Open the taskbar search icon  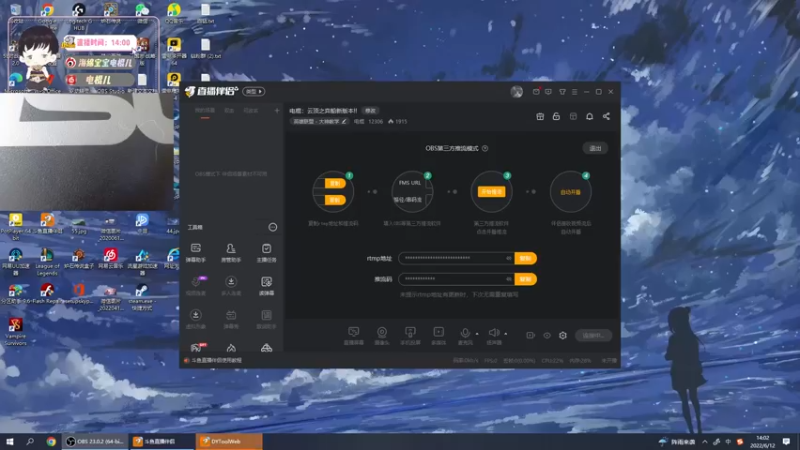(x=30, y=441)
